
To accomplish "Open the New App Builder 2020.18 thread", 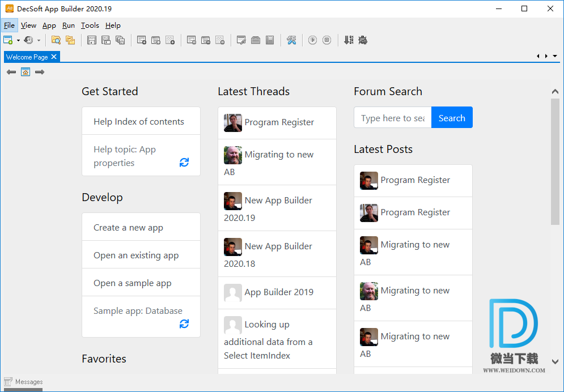I will point(277,254).
